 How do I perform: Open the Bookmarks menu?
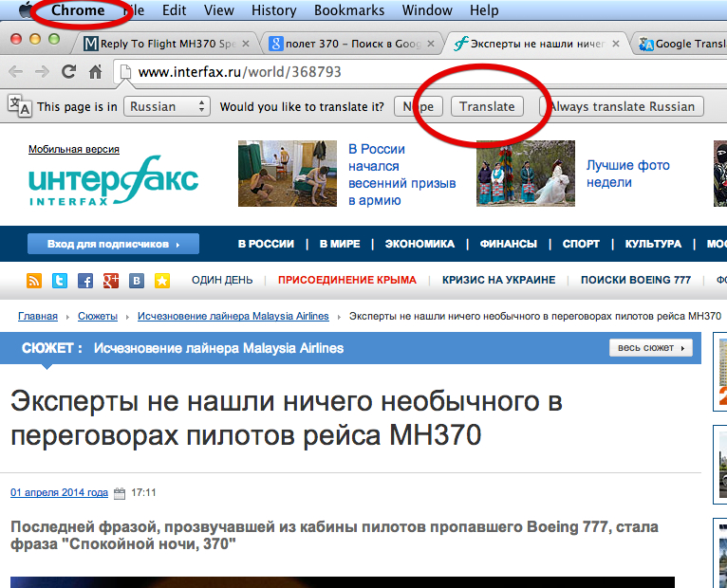(x=349, y=10)
